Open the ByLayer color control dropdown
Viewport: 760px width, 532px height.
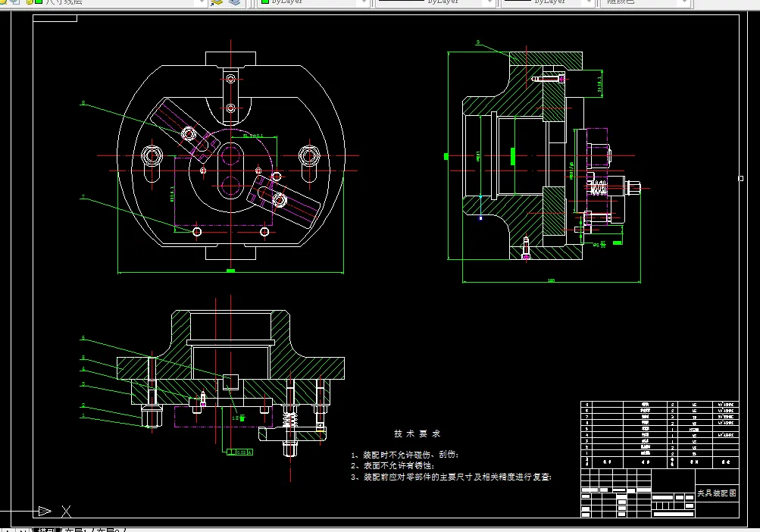click(364, 2)
